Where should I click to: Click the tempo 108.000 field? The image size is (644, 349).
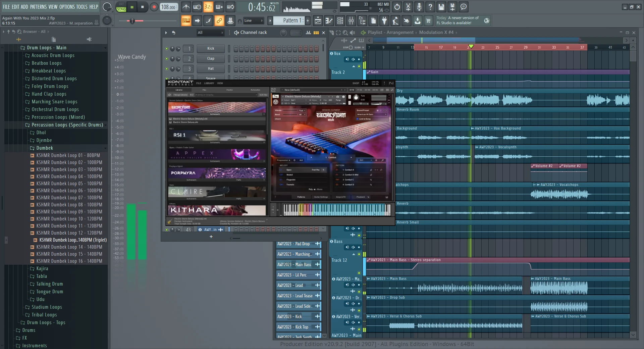click(169, 7)
